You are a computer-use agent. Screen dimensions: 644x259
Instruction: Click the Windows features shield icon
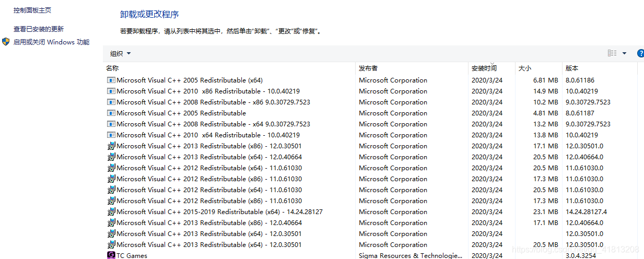point(6,42)
